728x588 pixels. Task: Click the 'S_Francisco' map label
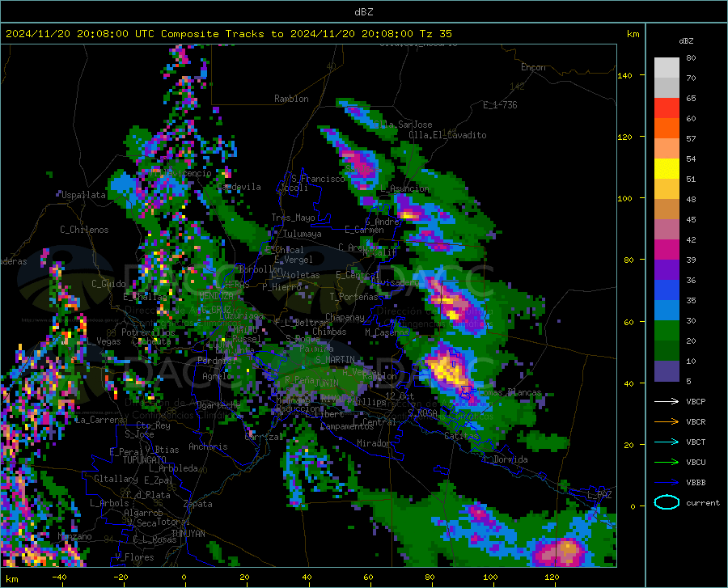[318, 179]
